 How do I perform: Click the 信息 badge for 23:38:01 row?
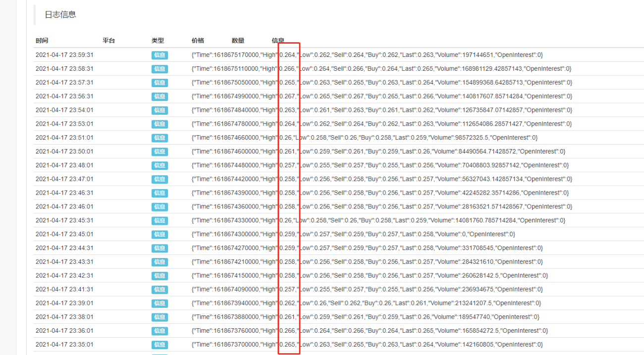pos(160,317)
